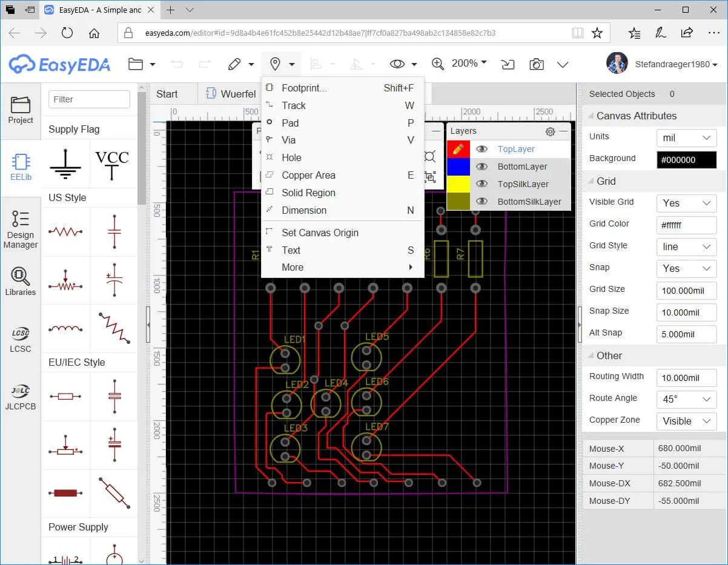
Task: Click the black Background color field
Action: coord(686,159)
